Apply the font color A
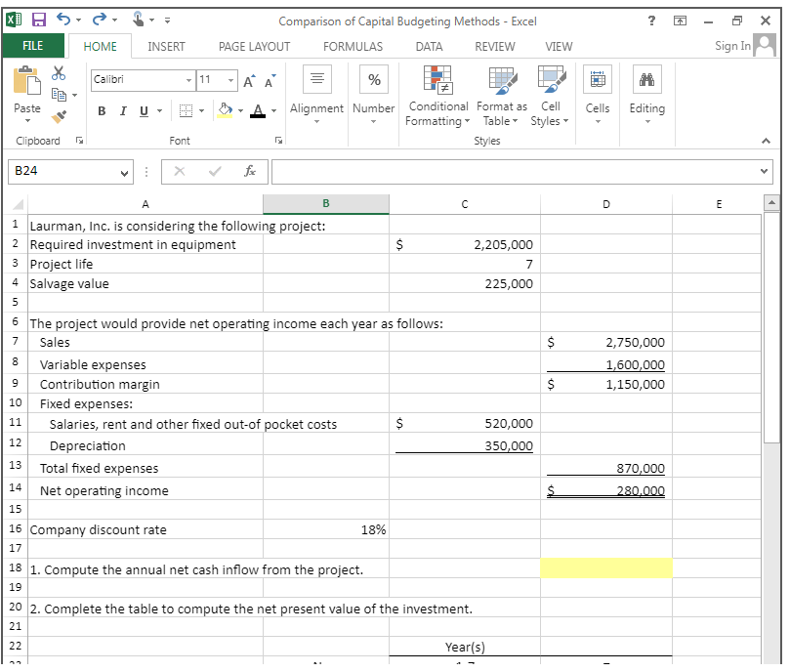 point(258,110)
